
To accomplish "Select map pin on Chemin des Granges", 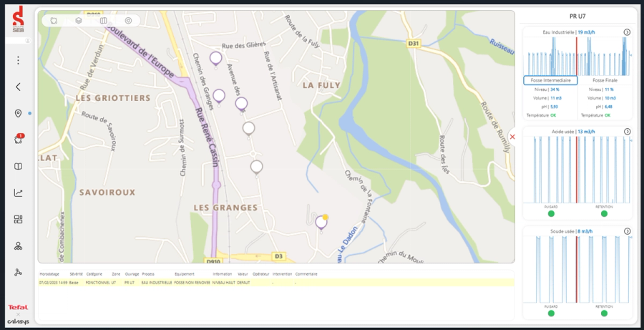I will 219,97.
